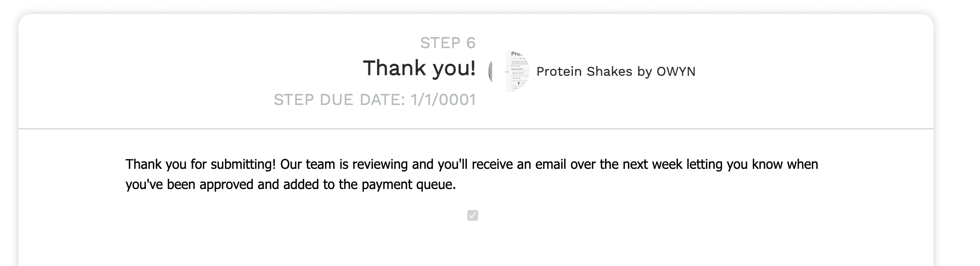Click the small arrow inside the thumbnail
The width and height of the screenshot is (980, 266).
[x=506, y=72]
